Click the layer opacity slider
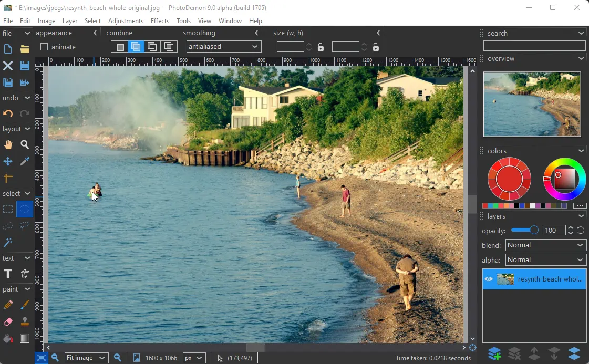The width and height of the screenshot is (589, 364). (x=524, y=230)
